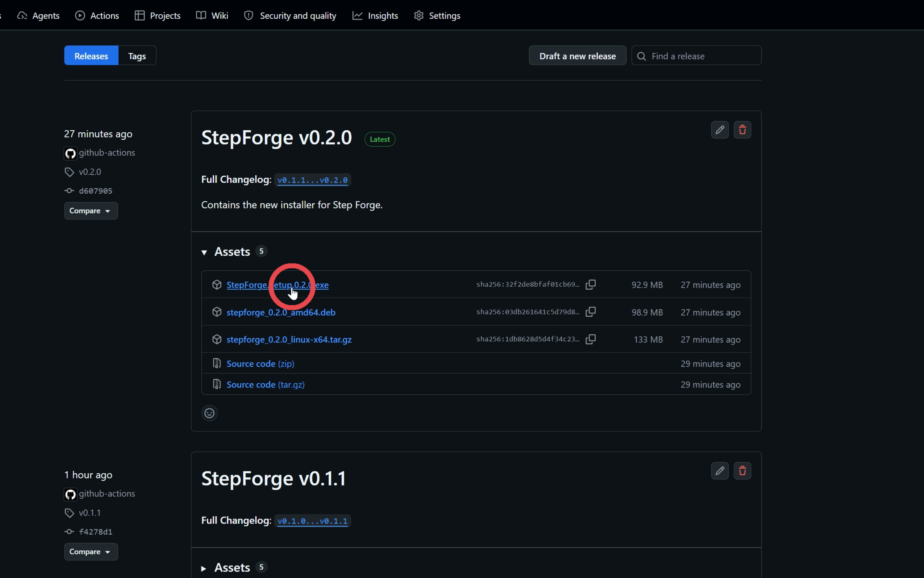Viewport: 924px width, 578px height.
Task: Click the Latest badge on v0.2.0
Action: pos(380,140)
